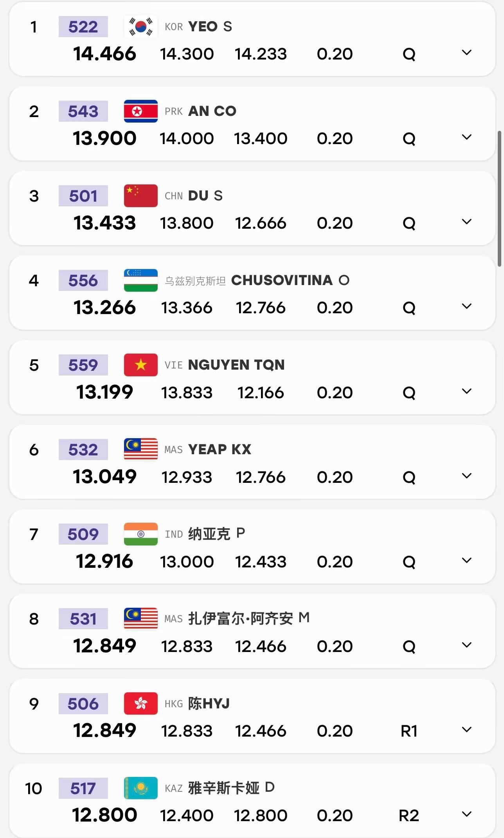Expand AN CO score breakdown chevron

(x=466, y=137)
